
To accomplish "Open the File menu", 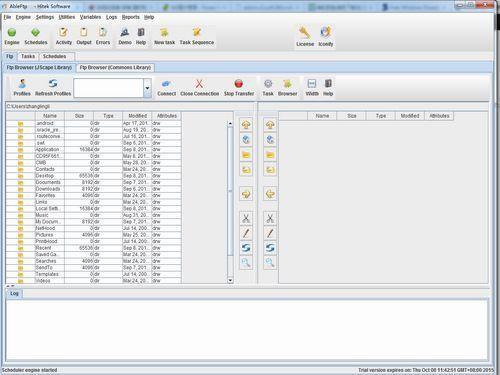I will [x=7, y=17].
